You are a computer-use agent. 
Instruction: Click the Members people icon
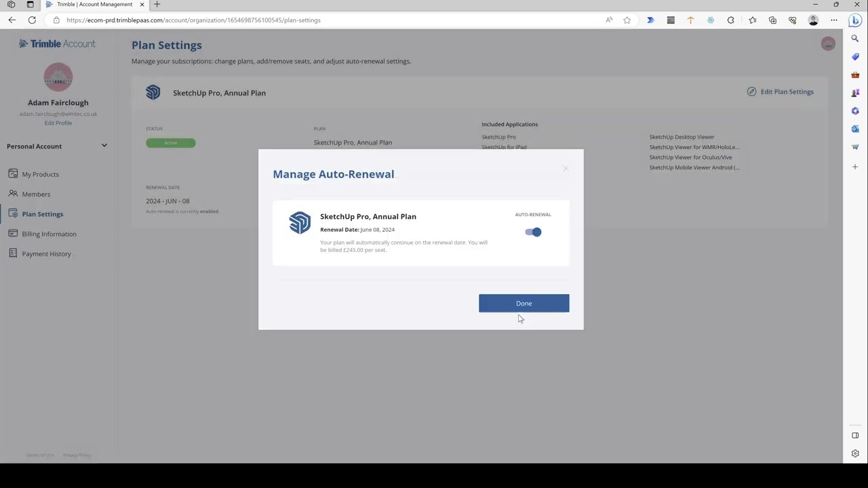click(x=13, y=193)
